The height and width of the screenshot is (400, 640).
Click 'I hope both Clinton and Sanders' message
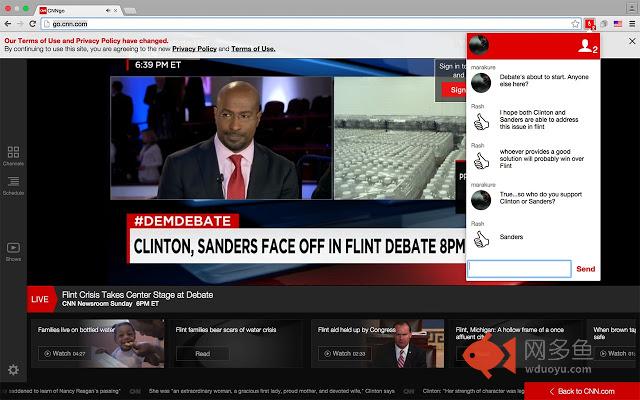539,119
